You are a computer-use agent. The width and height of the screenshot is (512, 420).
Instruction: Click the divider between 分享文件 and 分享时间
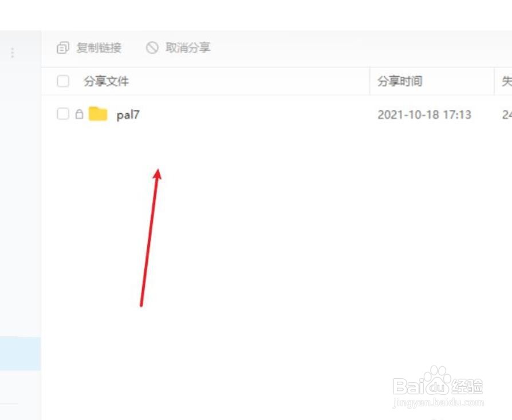[369, 81]
